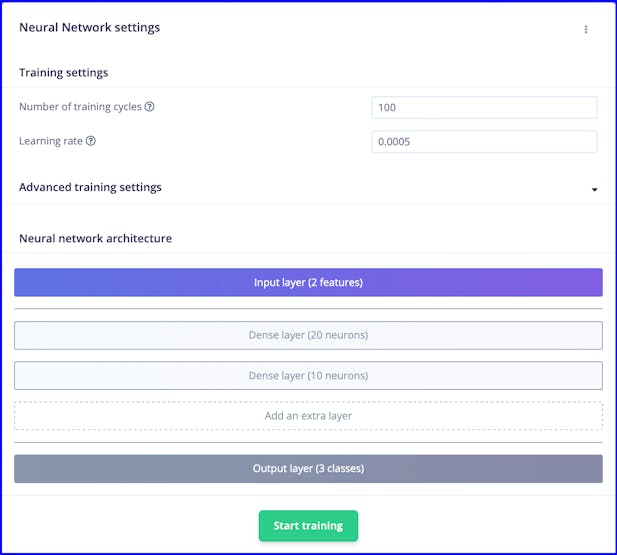Image resolution: width=617 pixels, height=555 pixels.
Task: Click help icon next to Learning rate
Action: pos(91,141)
